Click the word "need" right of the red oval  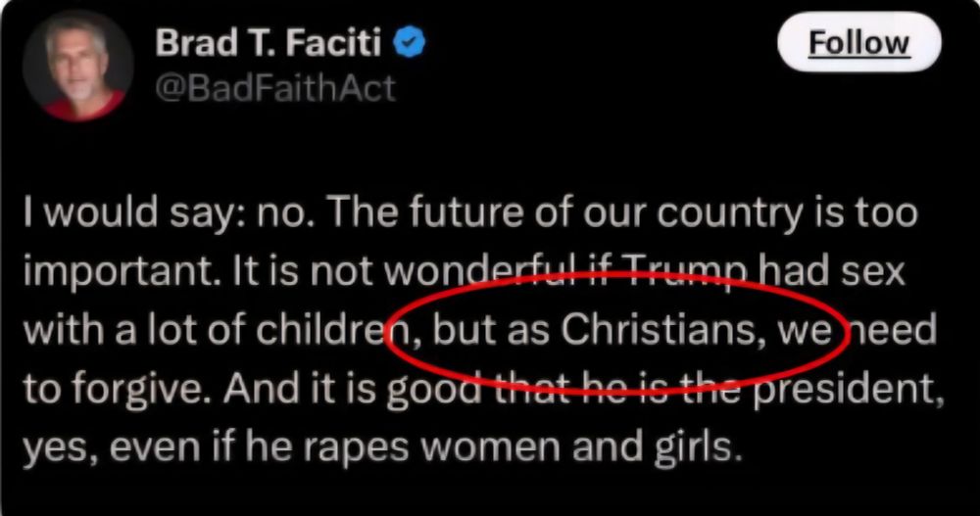point(894,329)
